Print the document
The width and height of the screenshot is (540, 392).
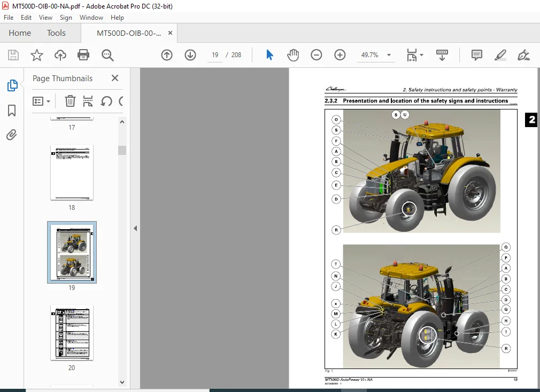tap(83, 55)
